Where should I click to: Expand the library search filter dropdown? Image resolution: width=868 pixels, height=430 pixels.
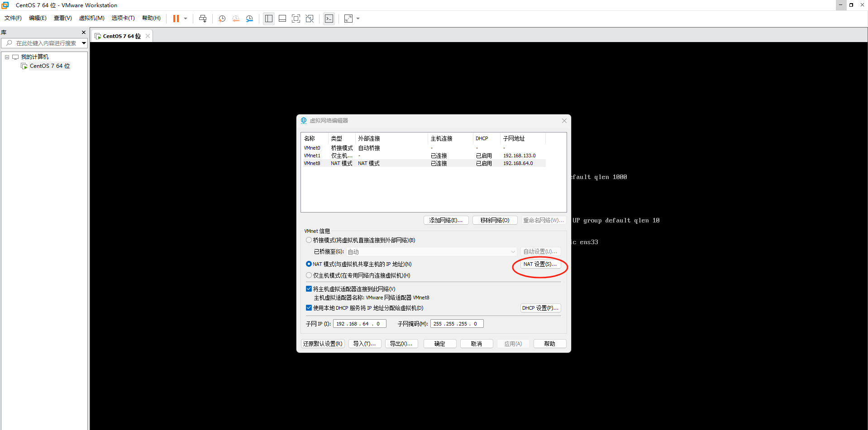[x=84, y=43]
